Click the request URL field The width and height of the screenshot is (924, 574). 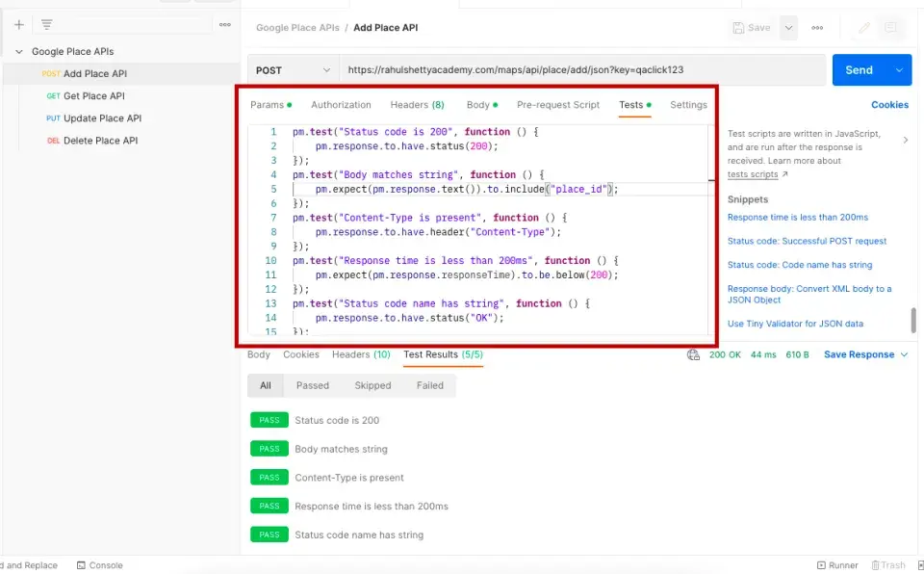[581, 70]
